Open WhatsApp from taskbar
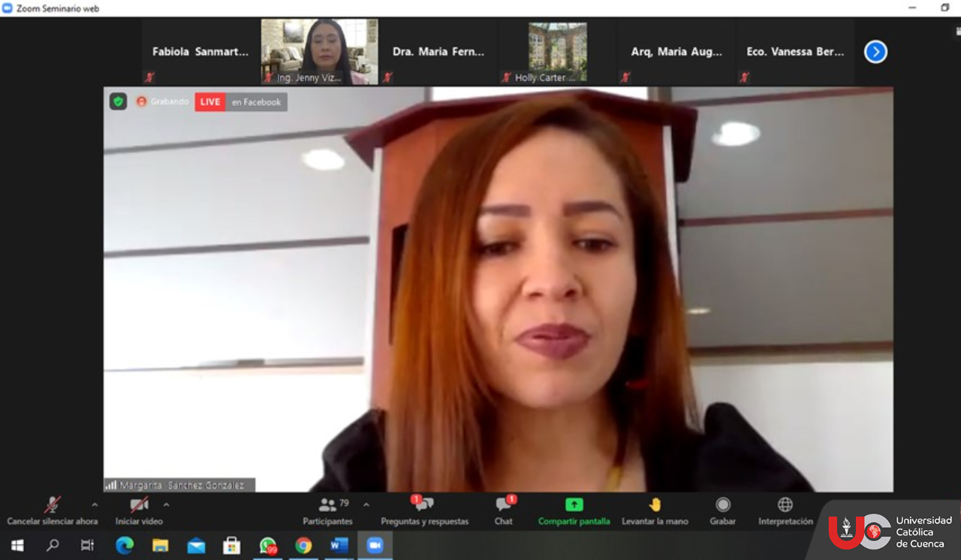961x560 pixels. click(268, 546)
